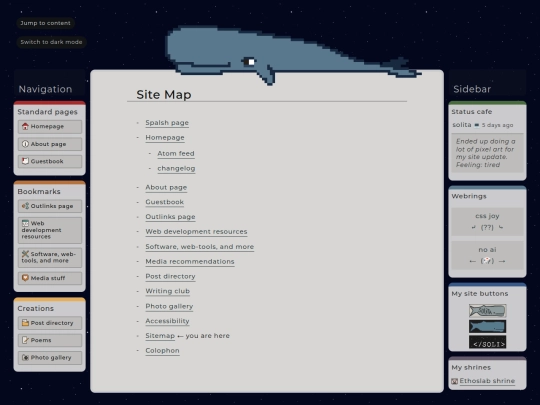
Task: Open the Colophon link
Action: 162,351
